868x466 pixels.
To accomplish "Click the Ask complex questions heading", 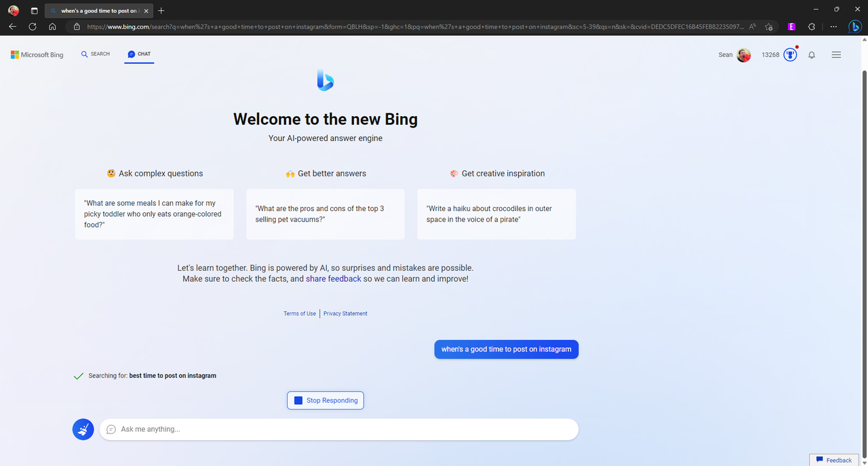I will pos(155,174).
